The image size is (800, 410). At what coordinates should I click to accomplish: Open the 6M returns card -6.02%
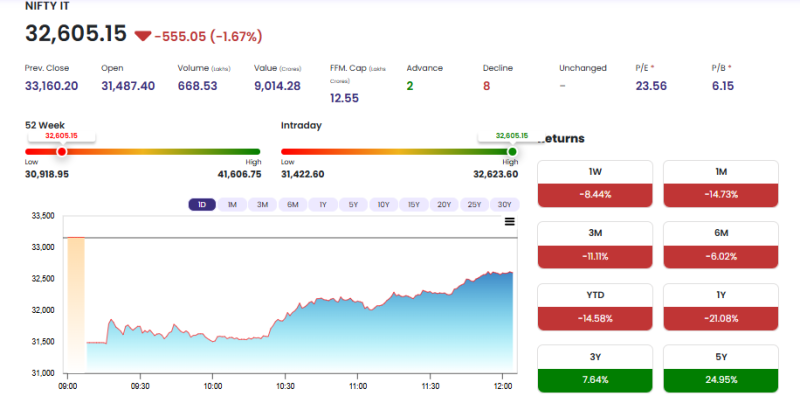[721, 245]
